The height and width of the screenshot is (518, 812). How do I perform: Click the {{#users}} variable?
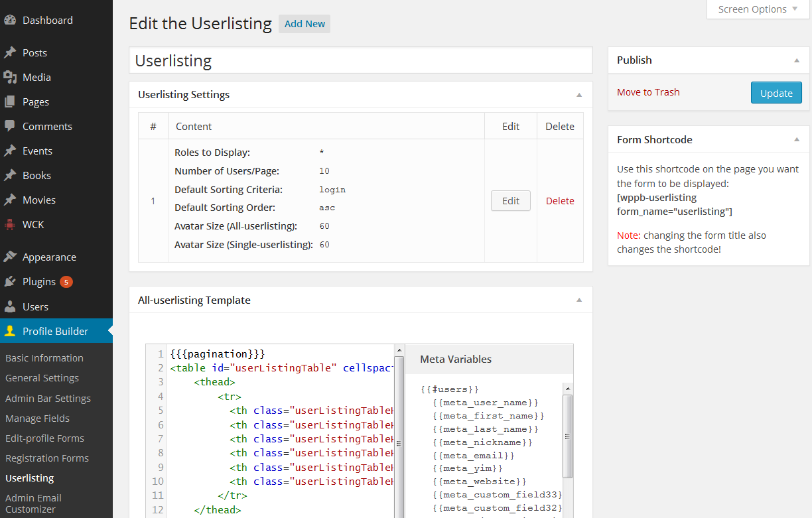point(450,389)
